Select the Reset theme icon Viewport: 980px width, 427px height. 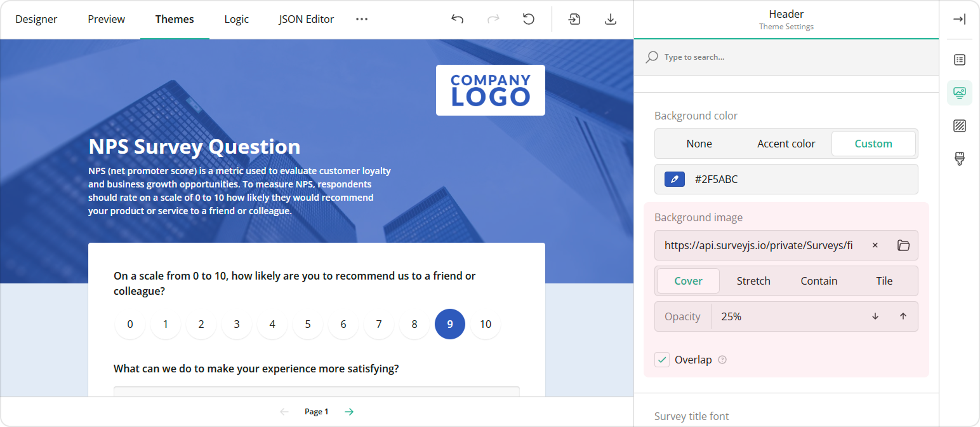(529, 19)
